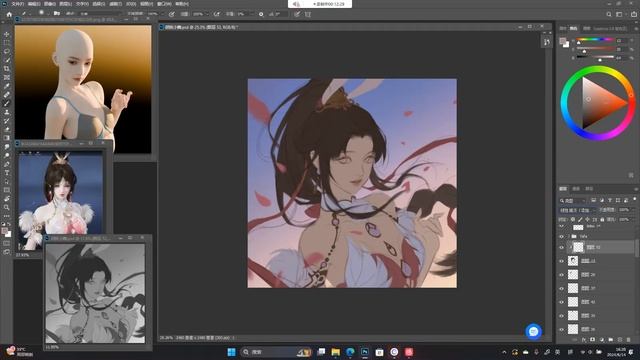Open the 窗口 (Window) menu
640x360 pixels.
[x=164, y=4]
